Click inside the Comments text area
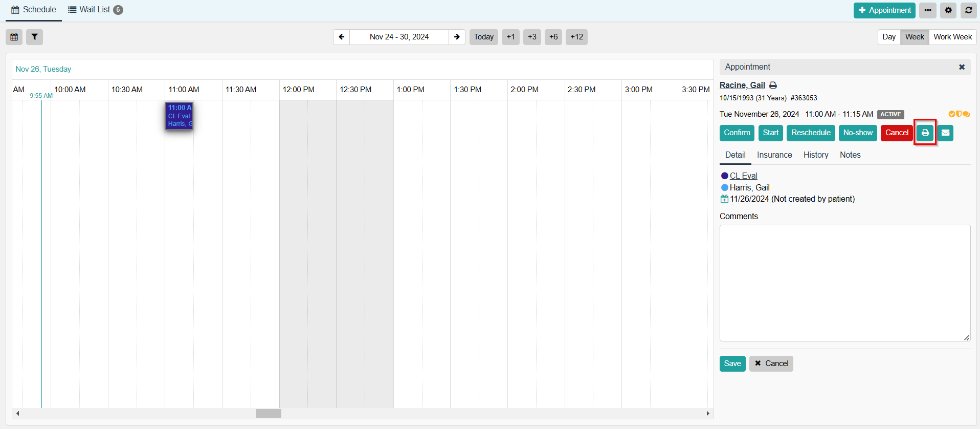This screenshot has width=980, height=429. tap(844, 283)
